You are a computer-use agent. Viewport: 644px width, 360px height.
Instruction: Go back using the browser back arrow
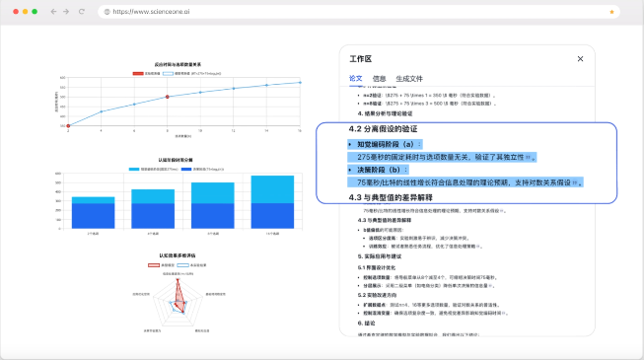[x=53, y=12]
